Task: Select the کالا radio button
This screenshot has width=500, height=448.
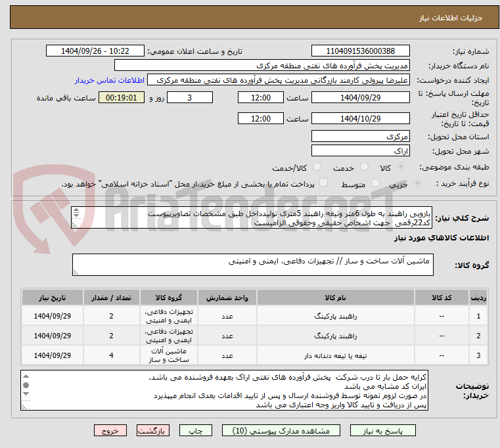Action: click(401, 167)
